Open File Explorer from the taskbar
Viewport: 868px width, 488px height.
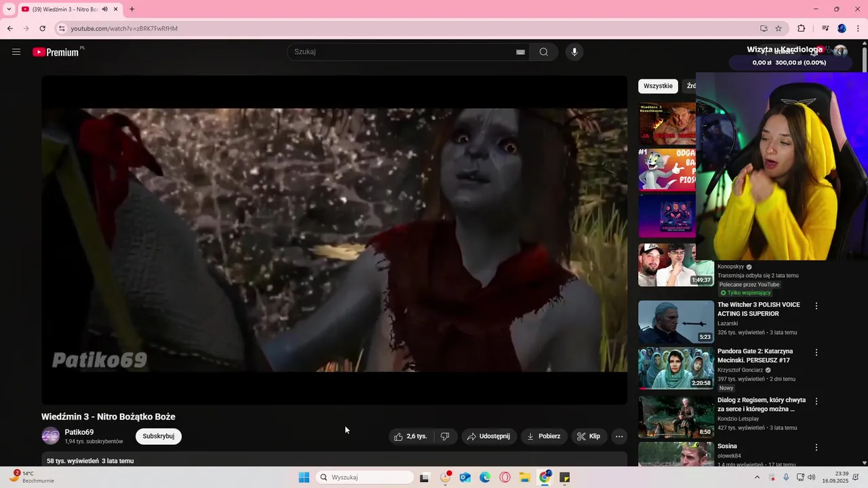pos(525,477)
